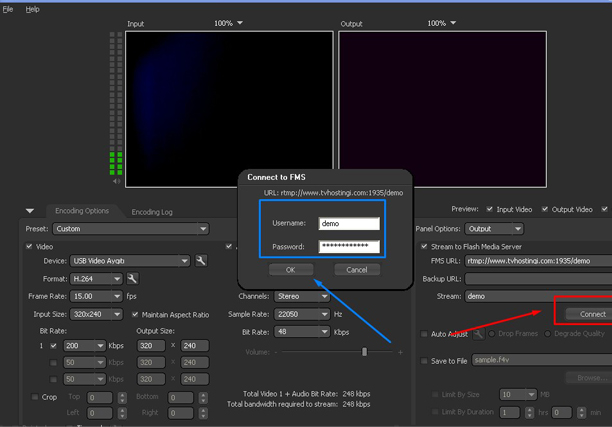Click the Password field in the dialog
Image resolution: width=612 pixels, height=427 pixels.
point(349,246)
